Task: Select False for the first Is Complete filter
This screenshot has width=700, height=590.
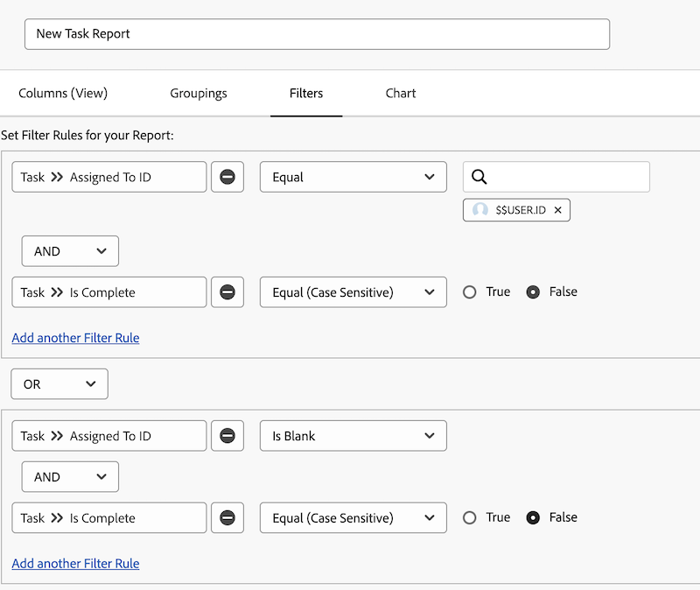Action: click(533, 291)
